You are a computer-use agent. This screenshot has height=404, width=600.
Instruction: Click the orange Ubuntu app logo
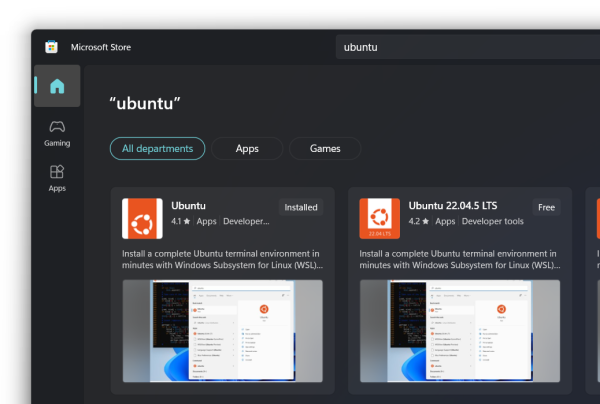pyautogui.click(x=142, y=218)
